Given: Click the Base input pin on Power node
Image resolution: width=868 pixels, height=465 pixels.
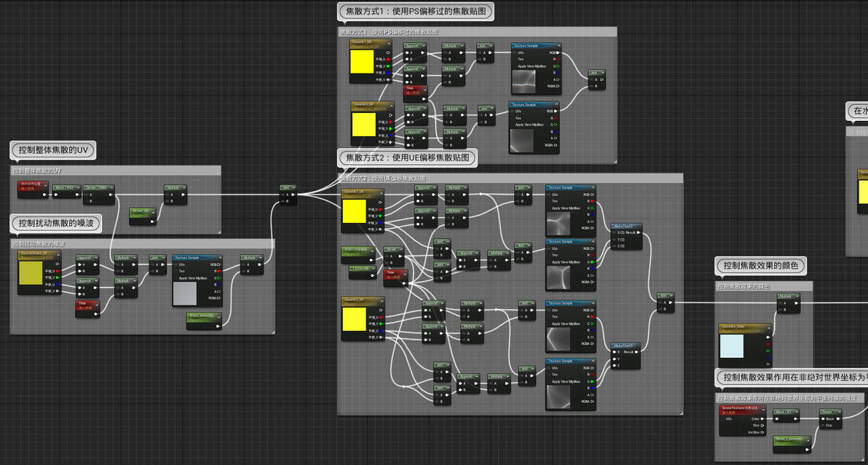Looking at the screenshot, I should click(823, 419).
